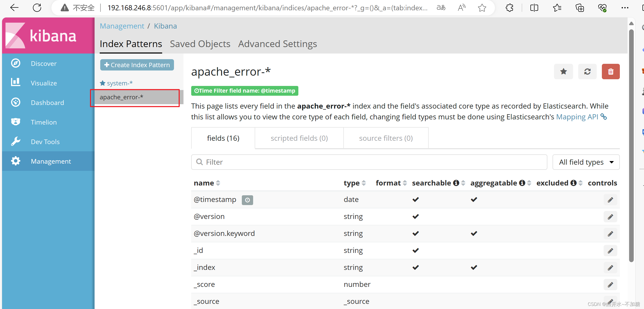Open the favorites list icon
Viewport: 644px width, 309px height.
point(557,8)
